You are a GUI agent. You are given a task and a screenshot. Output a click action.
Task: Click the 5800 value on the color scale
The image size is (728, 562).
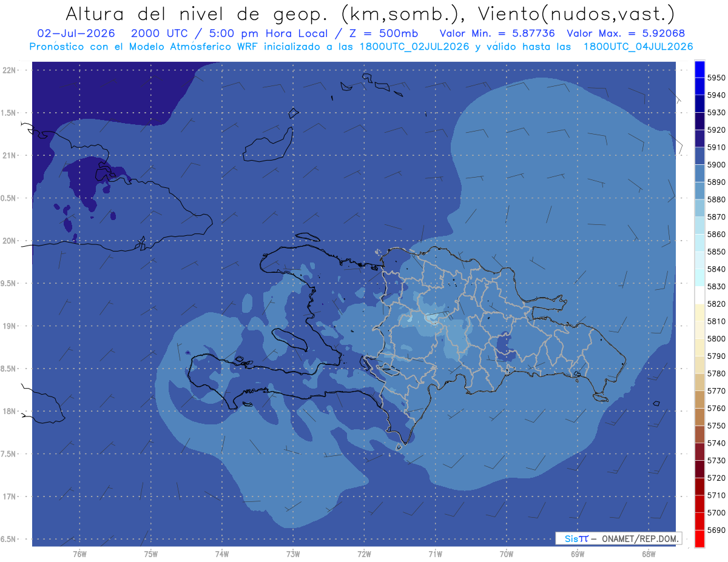(x=715, y=338)
